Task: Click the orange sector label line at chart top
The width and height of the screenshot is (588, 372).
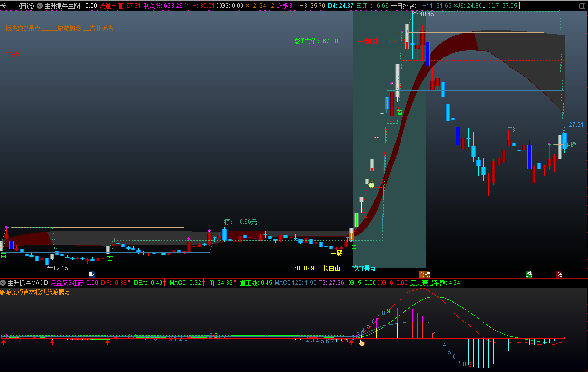Action: point(59,28)
